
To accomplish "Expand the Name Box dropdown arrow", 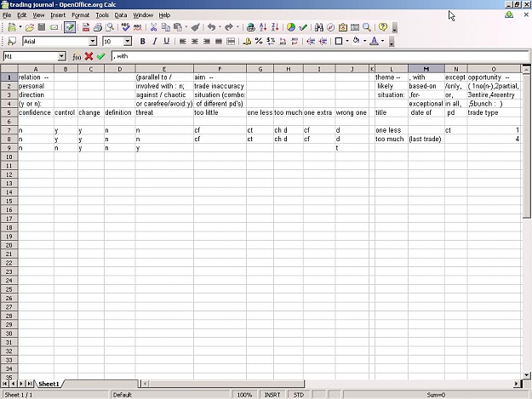I will tap(61, 56).
